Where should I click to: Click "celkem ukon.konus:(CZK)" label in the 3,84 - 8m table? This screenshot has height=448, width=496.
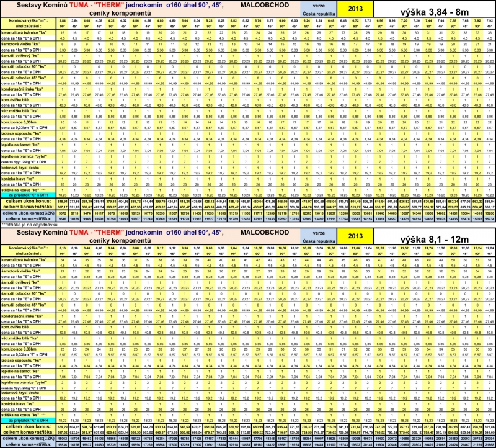pos(28,213)
